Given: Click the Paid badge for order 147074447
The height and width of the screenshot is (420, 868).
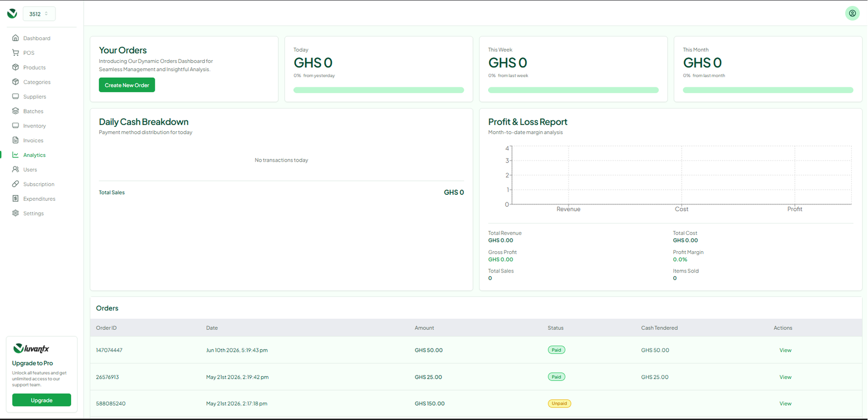Looking at the screenshot, I should click(557, 350).
